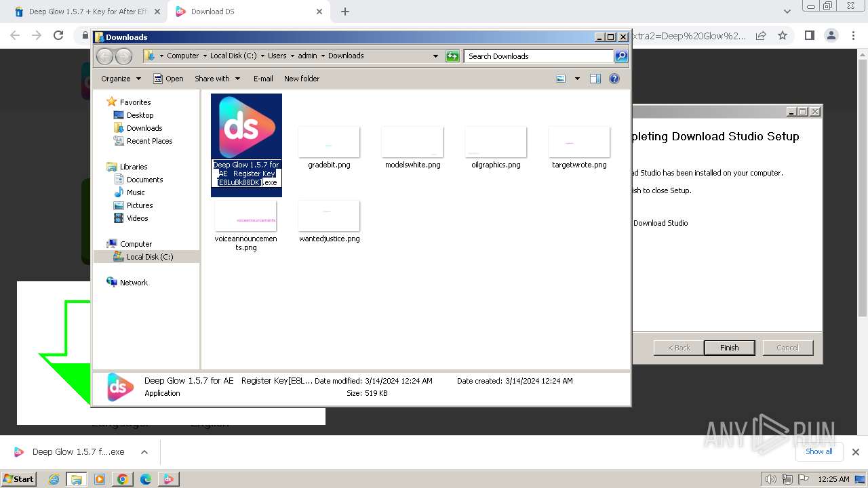Close the downloads shelf
Image resolution: width=868 pixels, height=488 pixels.
click(855, 452)
